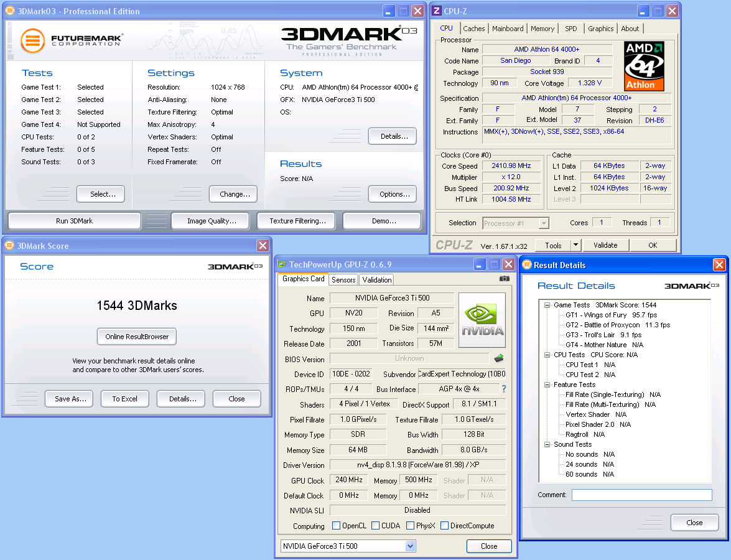Click Close button in Result Details window
Screen dimensions: 731x560
pos(694,523)
